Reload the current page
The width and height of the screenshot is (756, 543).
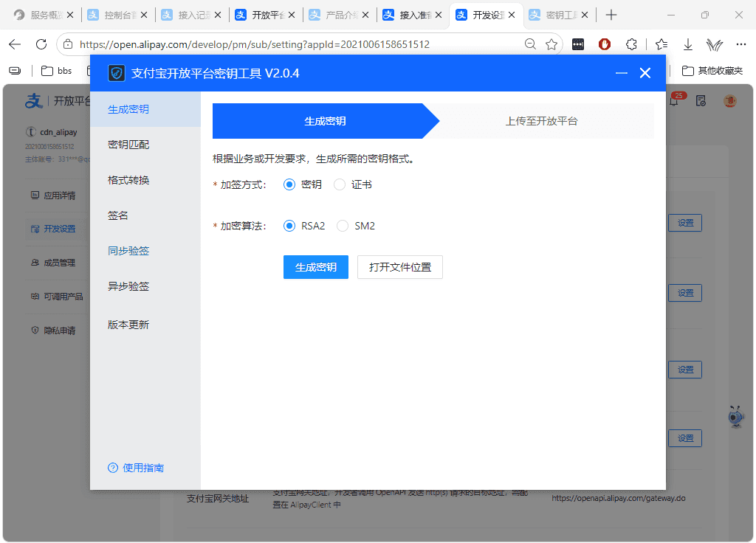pyautogui.click(x=41, y=44)
